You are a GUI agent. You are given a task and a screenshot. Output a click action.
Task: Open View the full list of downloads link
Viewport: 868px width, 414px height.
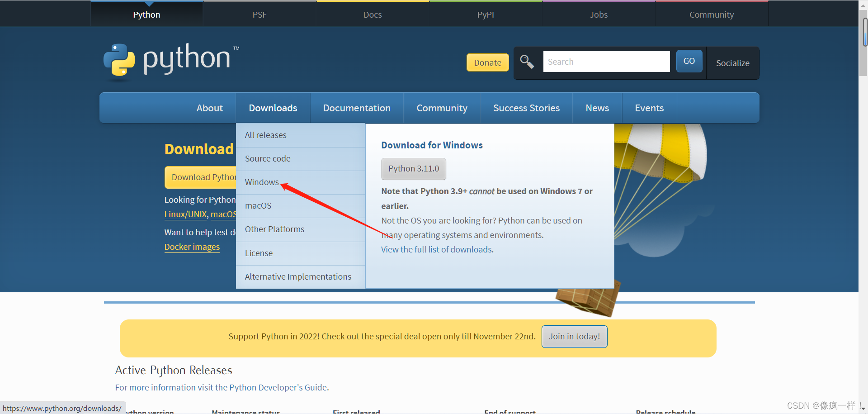(x=437, y=250)
